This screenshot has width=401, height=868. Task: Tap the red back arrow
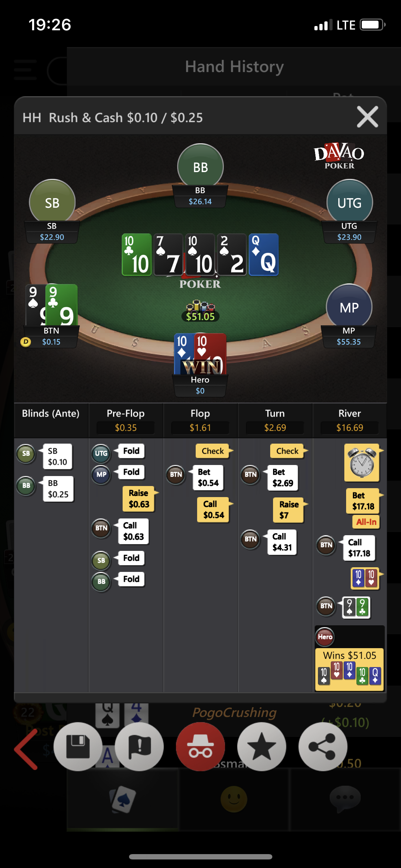point(26,749)
